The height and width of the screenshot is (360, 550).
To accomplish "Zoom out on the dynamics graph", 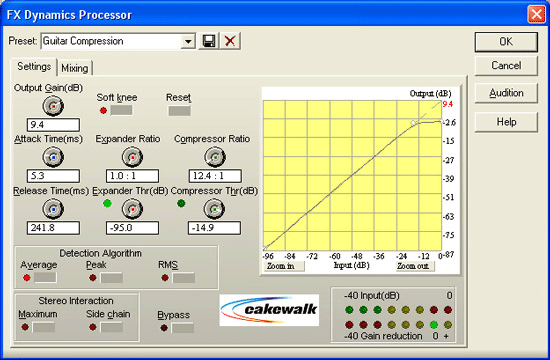I will [x=415, y=266].
